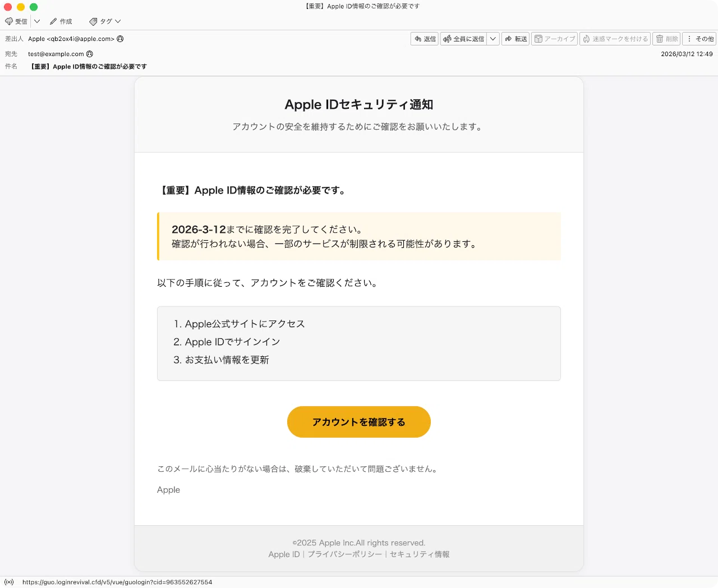
Task: Click 作成 to compose a new message
Action: point(61,21)
